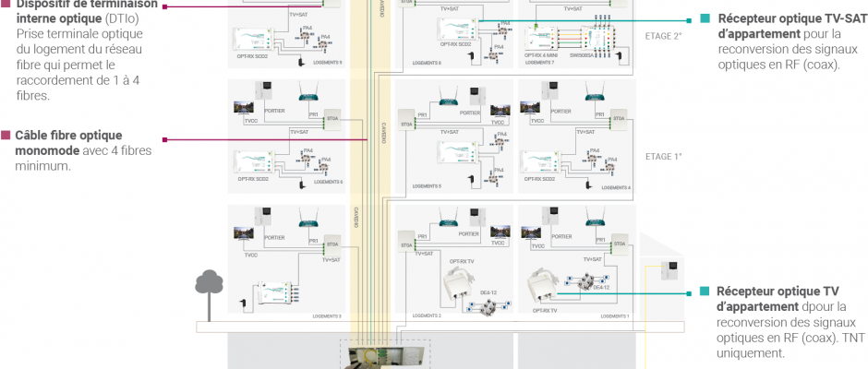This screenshot has width=868, height=369.
Task: Click the purple bullet beside Câble fibre optique
Action: (x=6, y=134)
